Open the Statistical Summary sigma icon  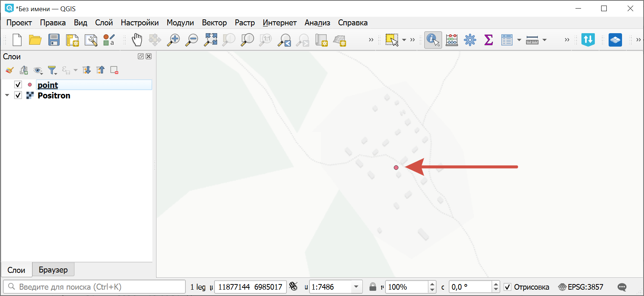click(x=488, y=40)
